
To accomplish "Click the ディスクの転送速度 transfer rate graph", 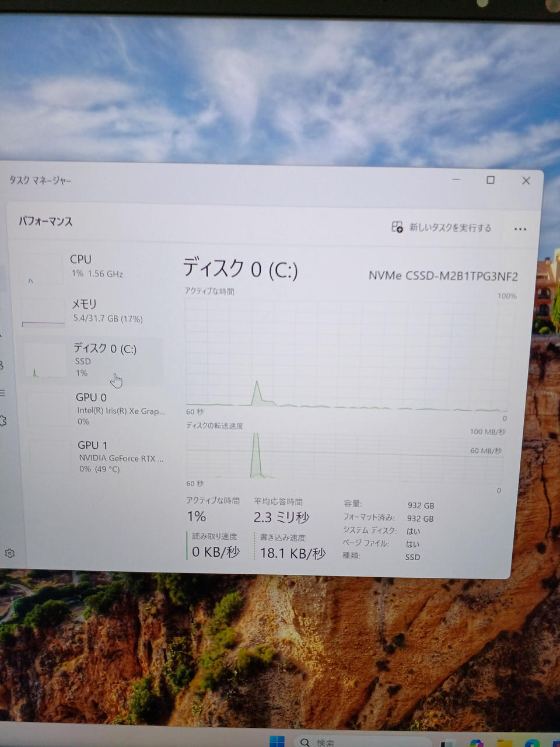I will 344,456.
